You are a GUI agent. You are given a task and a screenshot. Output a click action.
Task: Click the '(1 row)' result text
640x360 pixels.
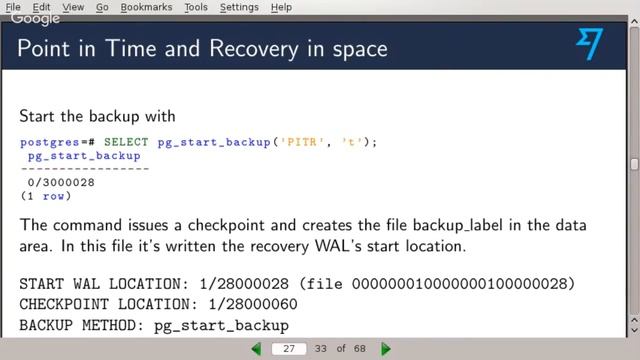46,196
